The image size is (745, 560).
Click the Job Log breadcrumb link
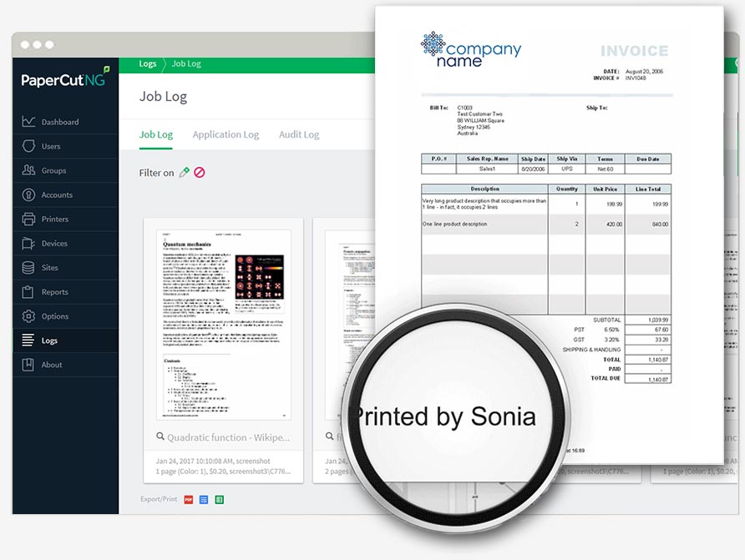(186, 63)
